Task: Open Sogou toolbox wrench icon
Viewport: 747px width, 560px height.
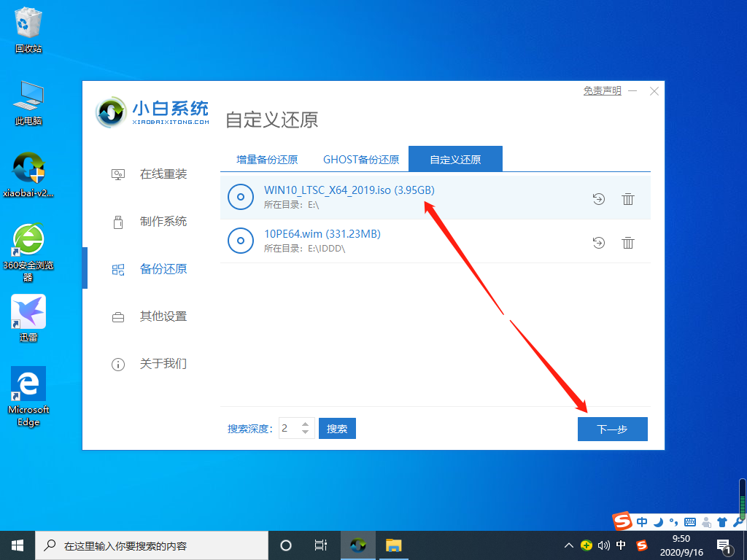Action: [x=739, y=522]
